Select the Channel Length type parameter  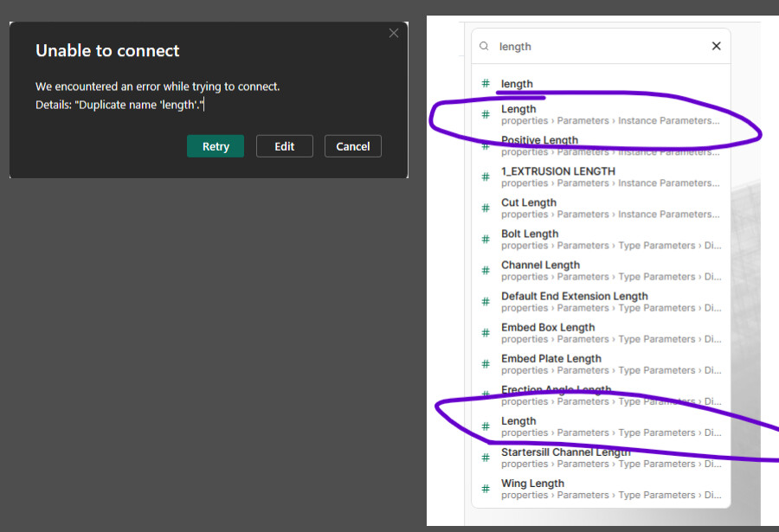tap(606, 270)
